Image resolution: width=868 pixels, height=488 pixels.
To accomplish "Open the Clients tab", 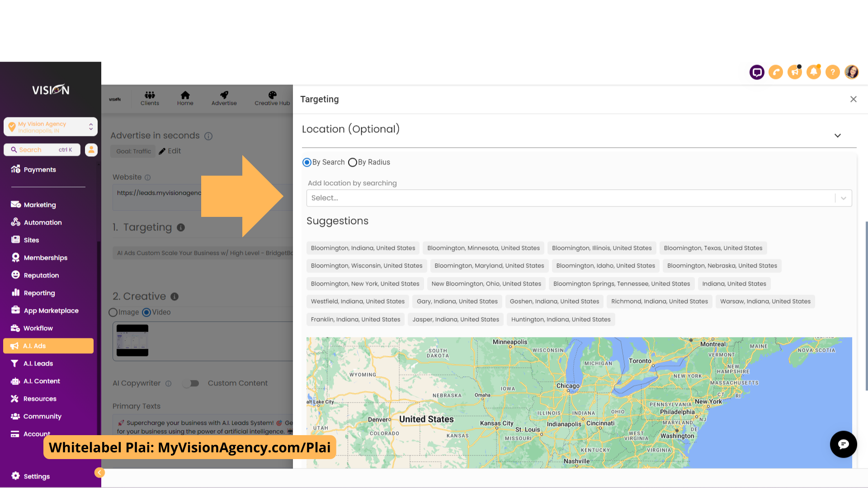I will [150, 98].
